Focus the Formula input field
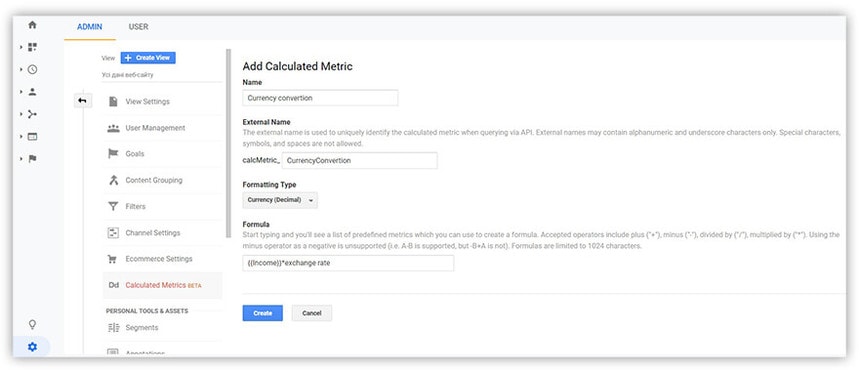The image size is (859, 373). coord(348,263)
